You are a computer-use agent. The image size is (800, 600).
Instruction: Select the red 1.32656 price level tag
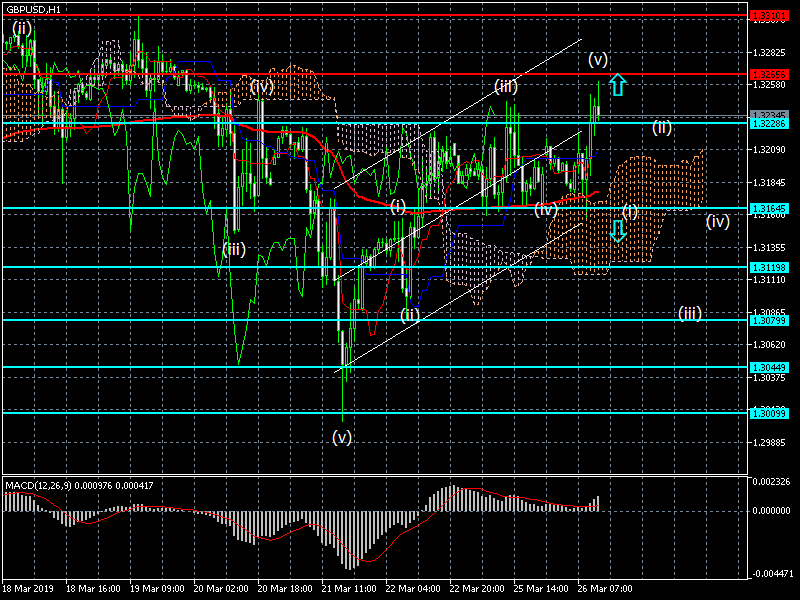point(770,74)
